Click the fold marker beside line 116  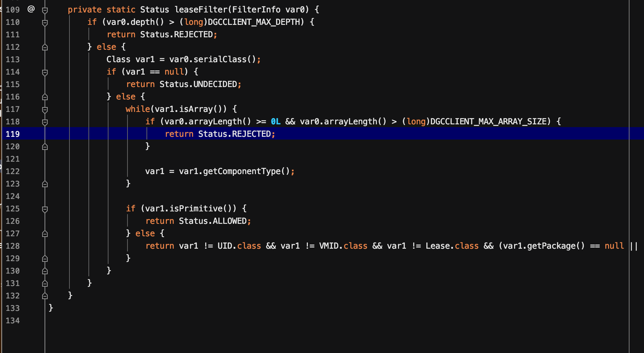tap(45, 97)
